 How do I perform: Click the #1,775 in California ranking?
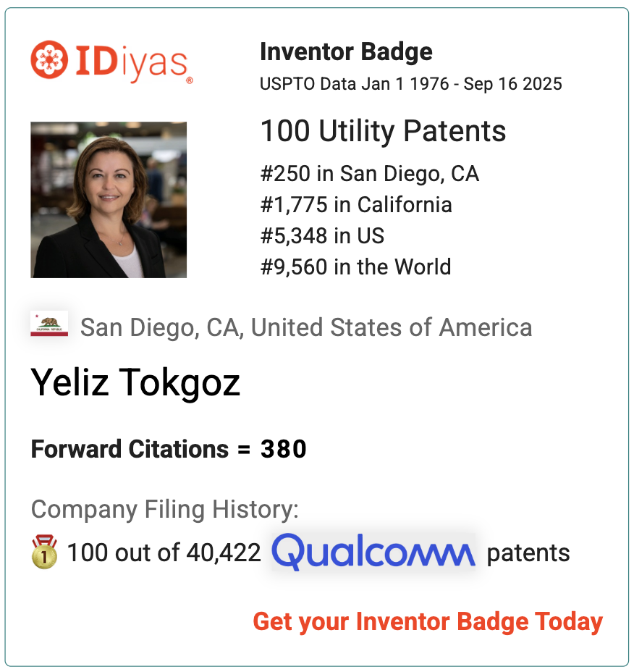click(356, 205)
